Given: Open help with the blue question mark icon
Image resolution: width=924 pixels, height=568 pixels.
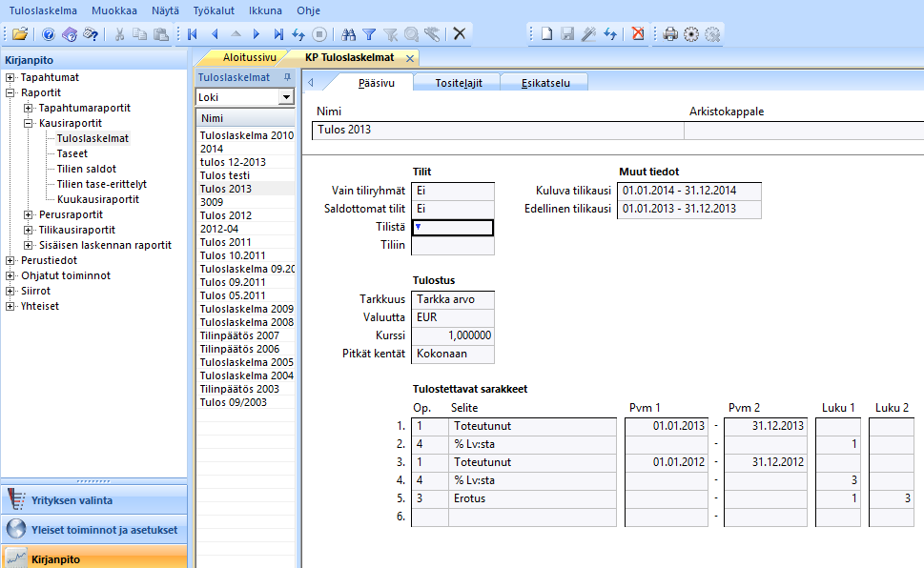Looking at the screenshot, I should pyautogui.click(x=49, y=34).
